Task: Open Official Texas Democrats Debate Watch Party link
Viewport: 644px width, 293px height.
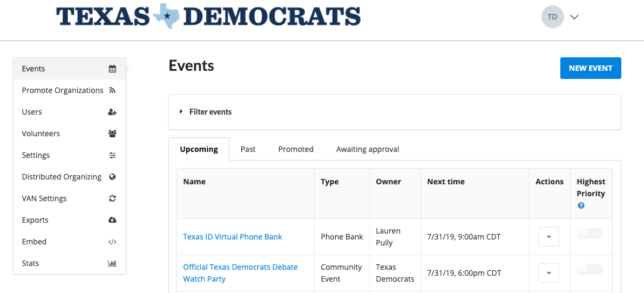Action: [240, 273]
